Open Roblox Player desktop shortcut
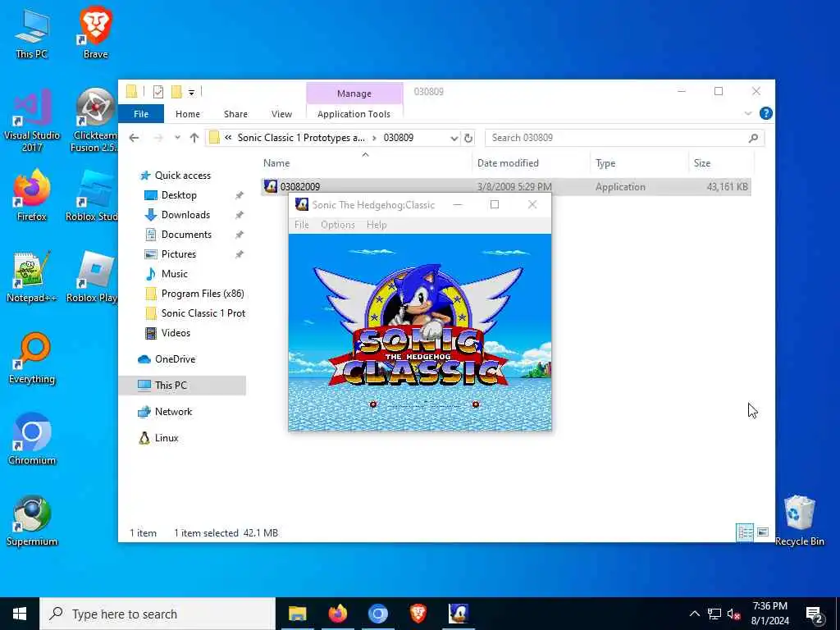 [x=92, y=277]
